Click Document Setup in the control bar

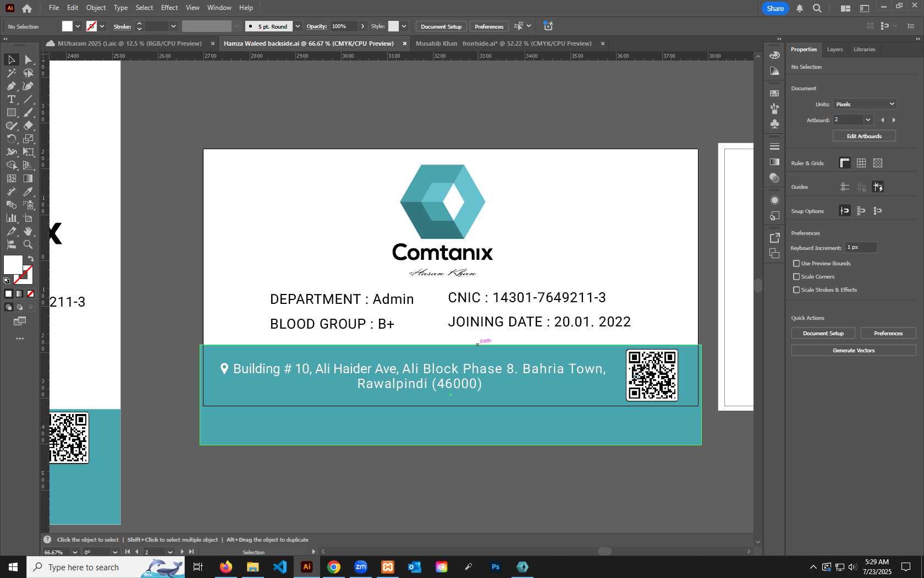(441, 26)
